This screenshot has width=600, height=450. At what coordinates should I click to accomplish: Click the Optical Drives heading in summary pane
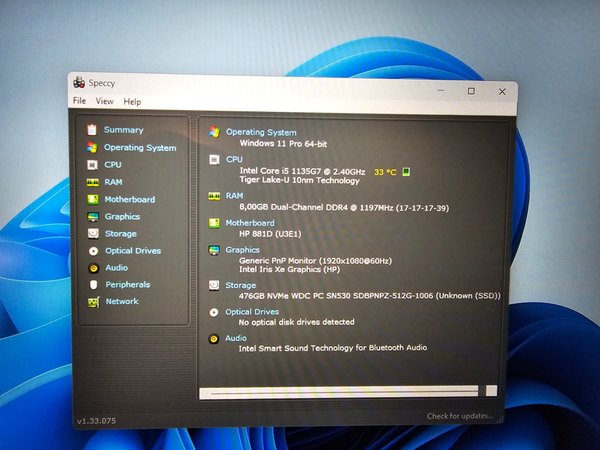coord(252,312)
